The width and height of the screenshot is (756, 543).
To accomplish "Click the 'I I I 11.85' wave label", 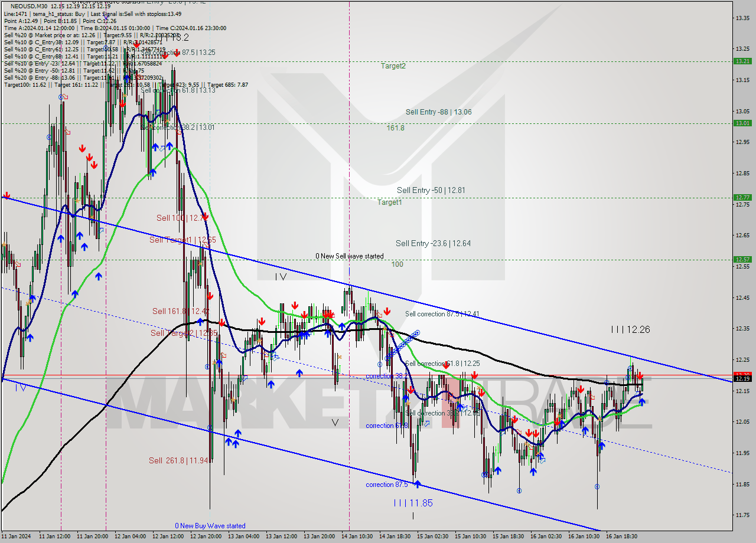I will pyautogui.click(x=413, y=503).
